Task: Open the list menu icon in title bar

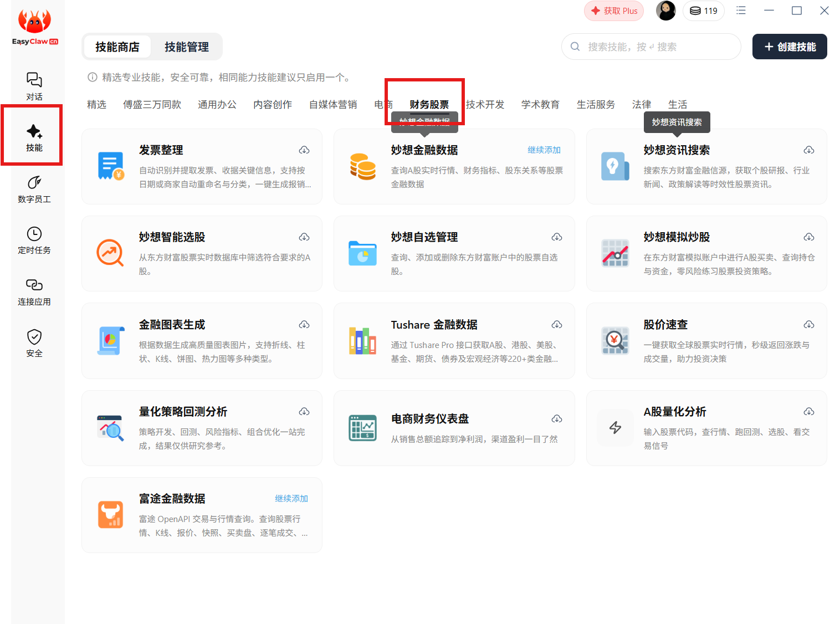Action: coord(741,11)
